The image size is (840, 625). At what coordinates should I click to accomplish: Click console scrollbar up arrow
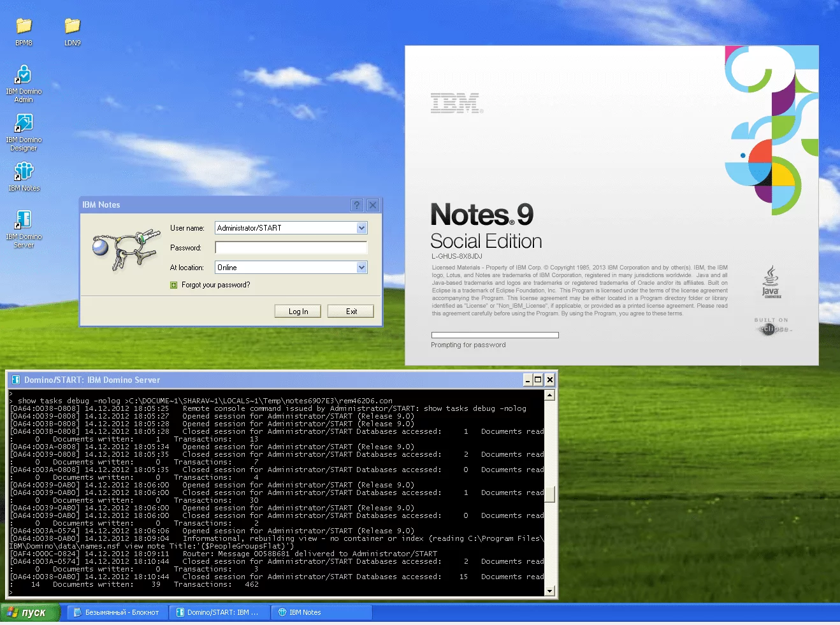(549, 395)
